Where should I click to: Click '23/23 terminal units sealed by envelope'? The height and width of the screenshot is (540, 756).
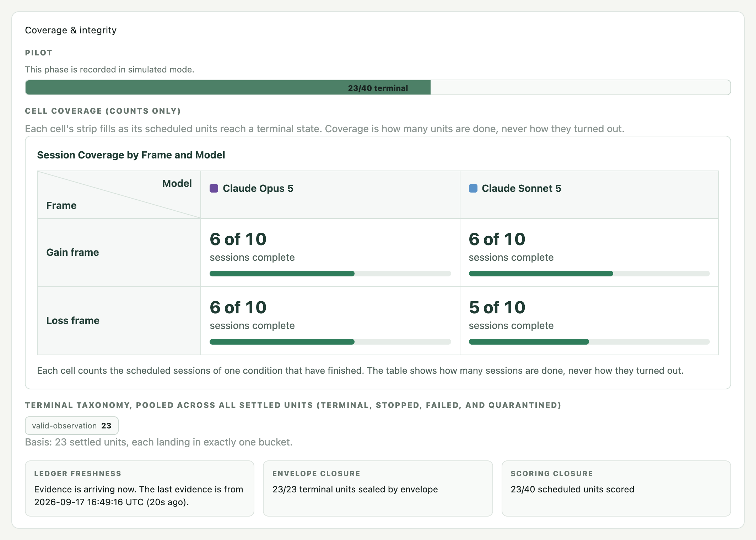(x=355, y=489)
